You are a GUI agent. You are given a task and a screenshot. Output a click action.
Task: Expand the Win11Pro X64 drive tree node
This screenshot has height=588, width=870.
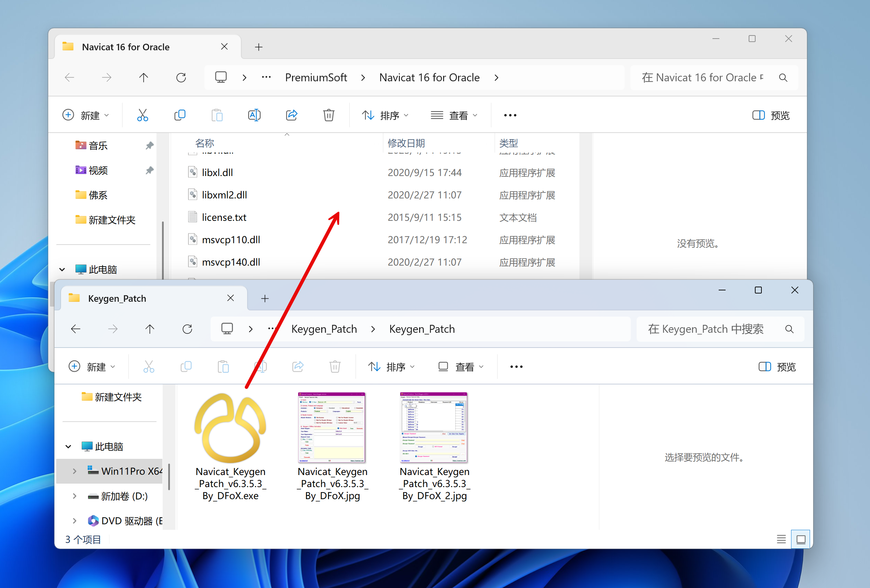point(74,471)
